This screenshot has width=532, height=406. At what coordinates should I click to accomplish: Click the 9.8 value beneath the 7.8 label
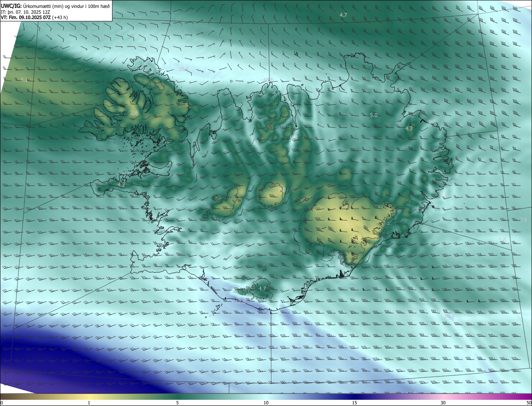pyautogui.click(x=502, y=239)
